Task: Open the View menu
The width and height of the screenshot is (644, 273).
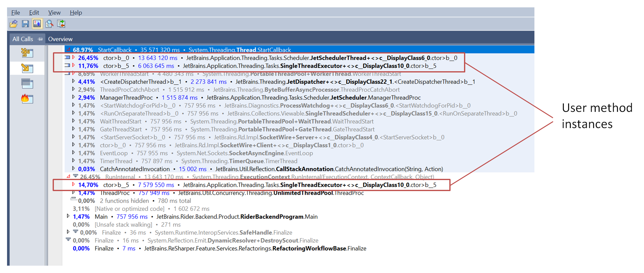Action: point(54,13)
